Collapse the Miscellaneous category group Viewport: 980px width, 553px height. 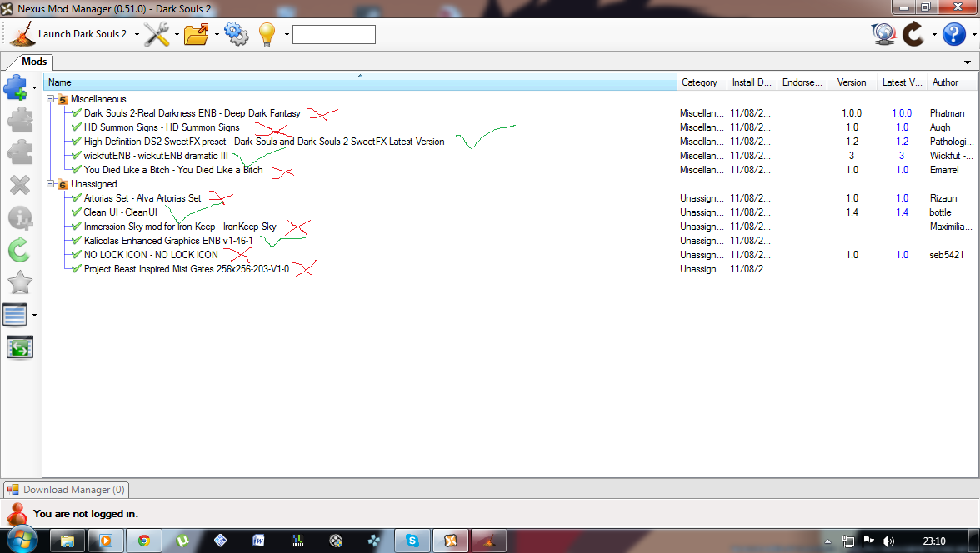(51, 99)
